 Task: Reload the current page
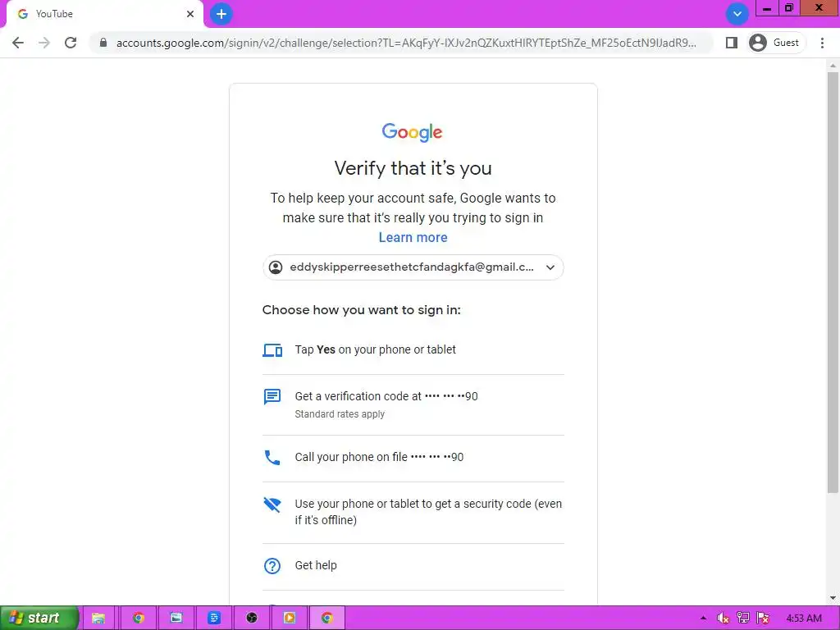(x=71, y=43)
